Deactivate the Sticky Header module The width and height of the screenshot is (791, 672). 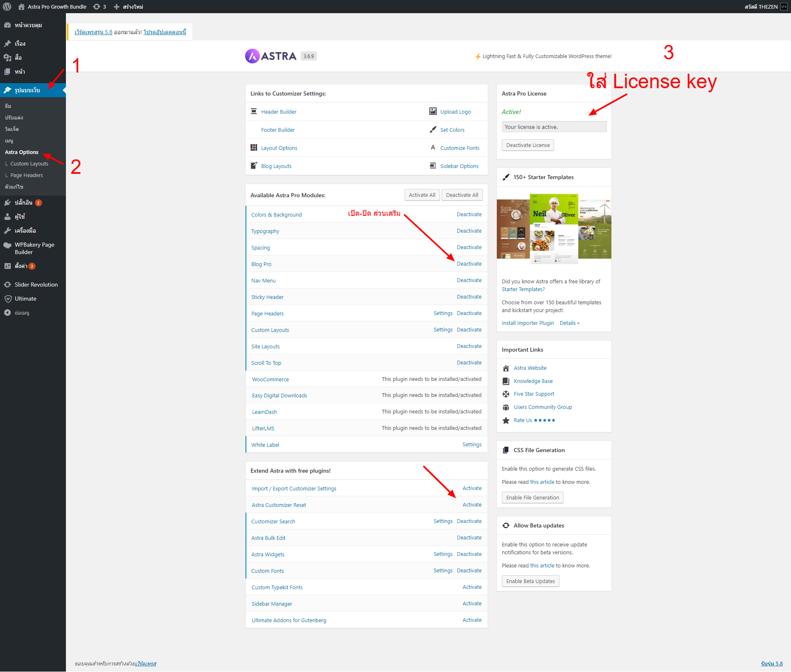click(469, 297)
